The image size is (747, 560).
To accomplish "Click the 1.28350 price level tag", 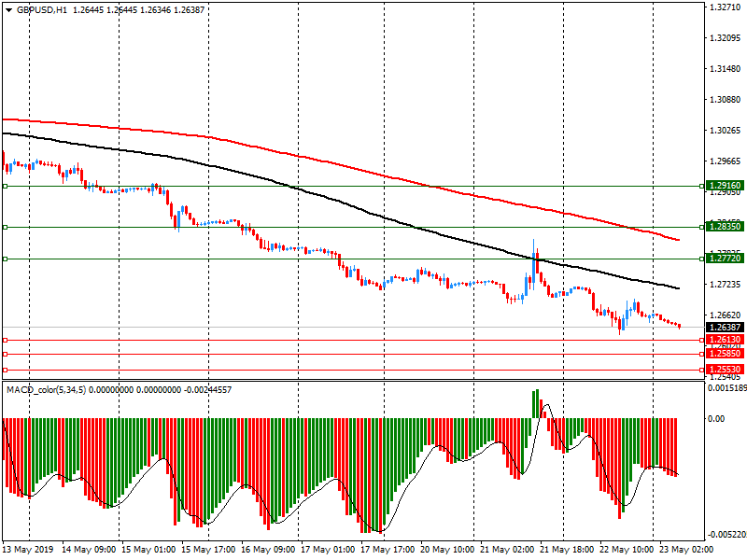I will 725,227.
